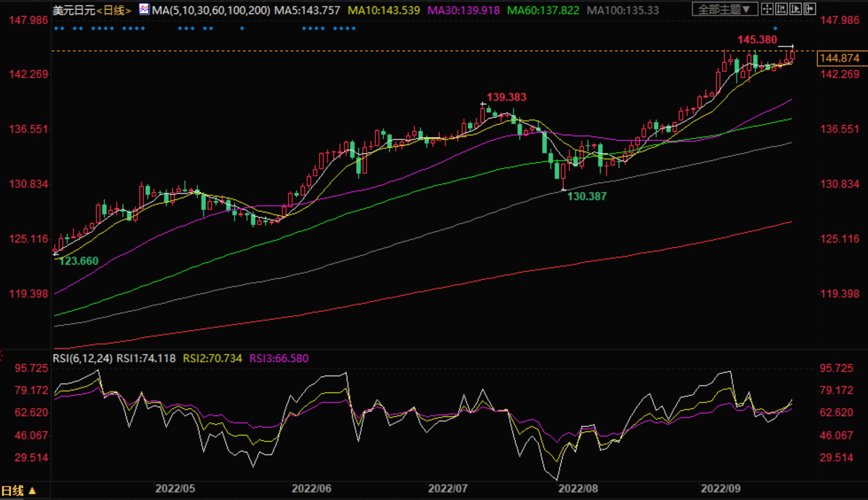Click the RSI left axis 29.514 label
868x500 pixels.
point(31,457)
